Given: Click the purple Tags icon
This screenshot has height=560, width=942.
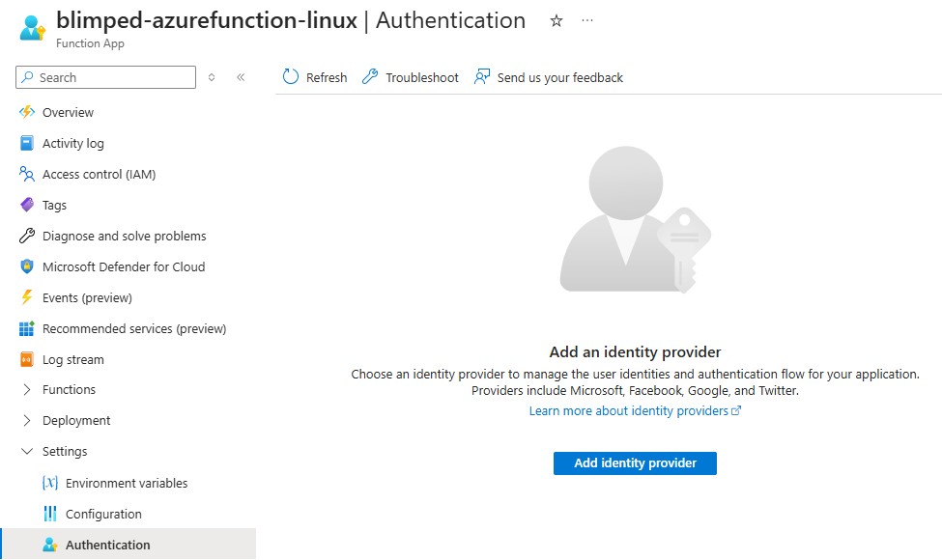Looking at the screenshot, I should click(27, 205).
